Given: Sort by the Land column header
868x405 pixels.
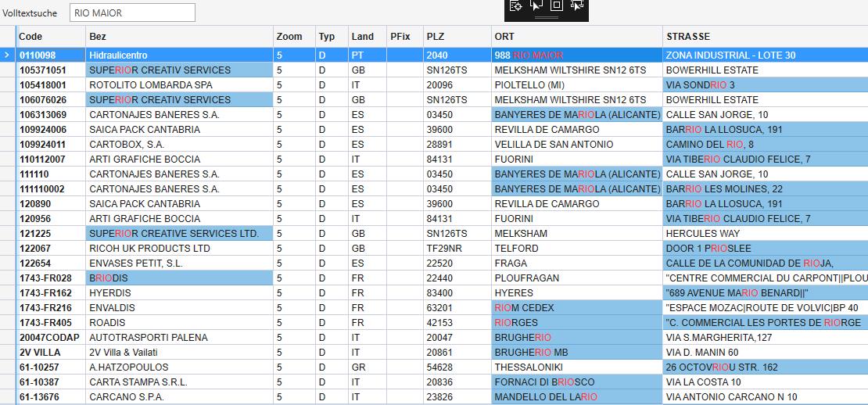Looking at the screenshot, I should click(368, 37).
